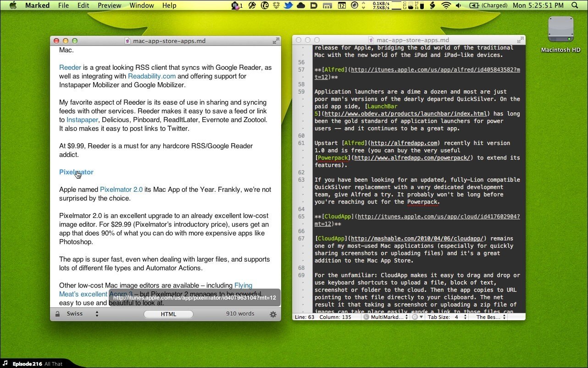Click line number 57 in the gutter
This screenshot has height=368, width=588.
301,70
